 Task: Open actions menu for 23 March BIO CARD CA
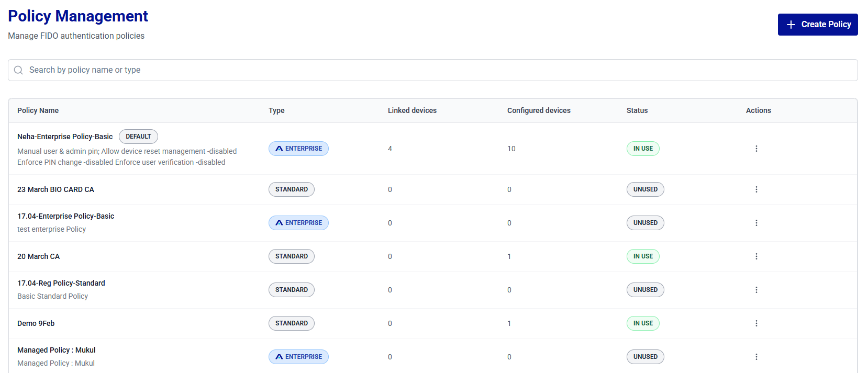coord(756,189)
